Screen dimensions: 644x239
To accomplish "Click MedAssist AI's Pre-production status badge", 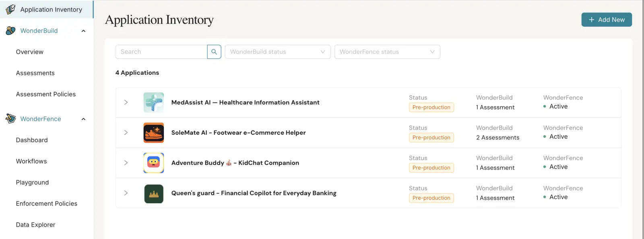I will tap(431, 107).
